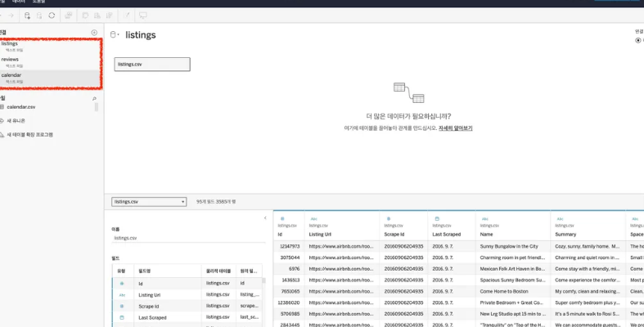Click the Summary column header in grid
644x327 pixels.
pyautogui.click(x=565, y=235)
